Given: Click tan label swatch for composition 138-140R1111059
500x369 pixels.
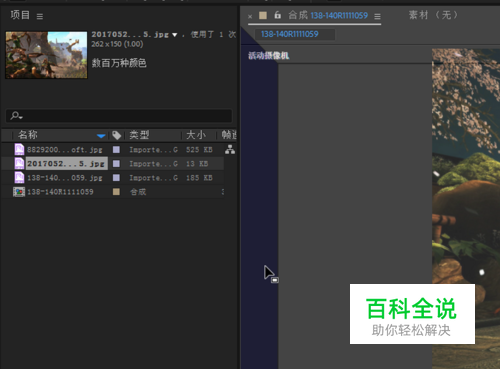Looking at the screenshot, I should [x=116, y=191].
